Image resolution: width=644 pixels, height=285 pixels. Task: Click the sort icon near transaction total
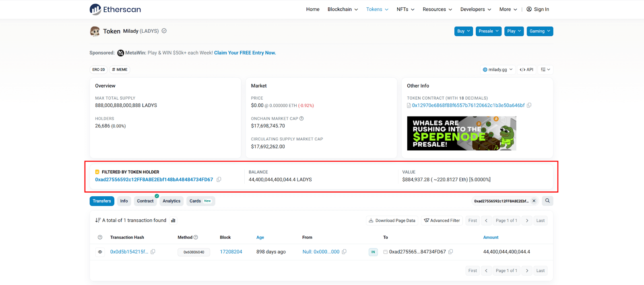tap(98, 221)
